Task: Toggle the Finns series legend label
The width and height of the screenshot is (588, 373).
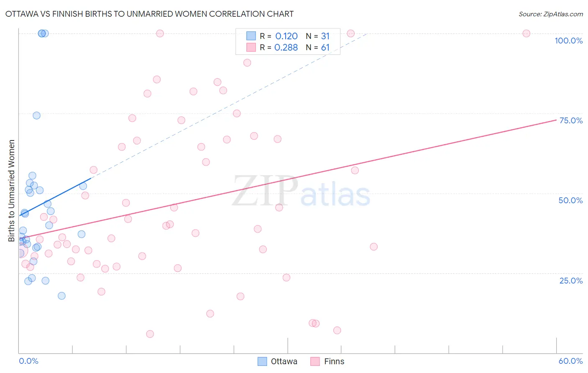Action: click(334, 361)
